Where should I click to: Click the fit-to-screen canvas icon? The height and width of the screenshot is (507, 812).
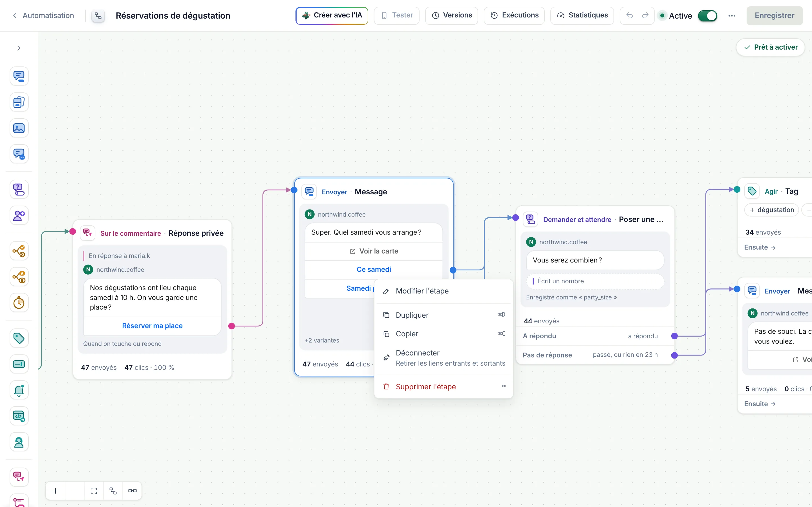(94, 491)
